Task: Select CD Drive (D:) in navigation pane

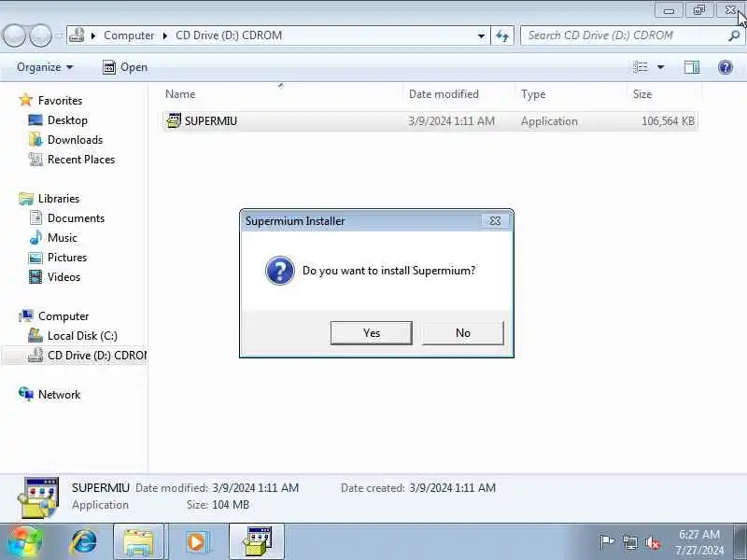Action: pyautogui.click(x=96, y=356)
